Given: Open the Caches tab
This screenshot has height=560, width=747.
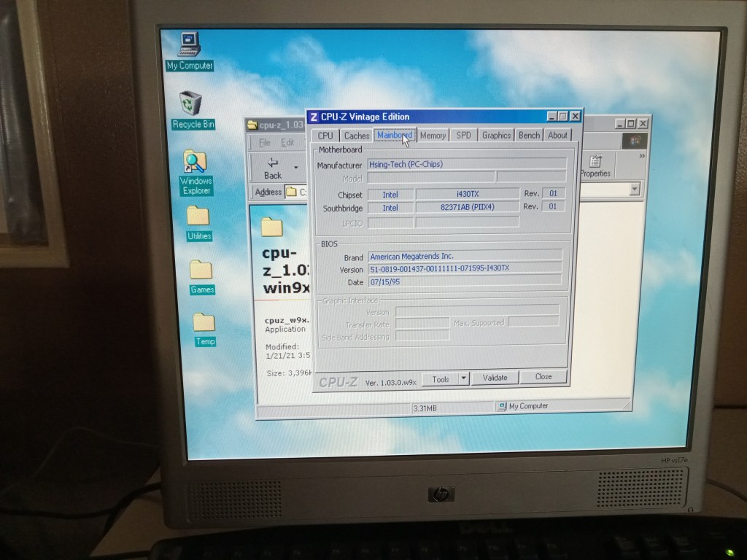Looking at the screenshot, I should click(x=357, y=136).
